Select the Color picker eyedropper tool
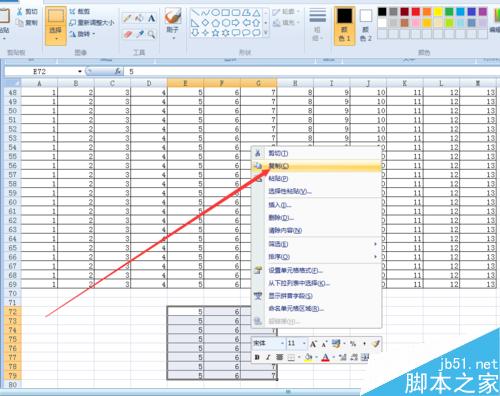The width and height of the screenshot is (500, 396). pos(140,34)
